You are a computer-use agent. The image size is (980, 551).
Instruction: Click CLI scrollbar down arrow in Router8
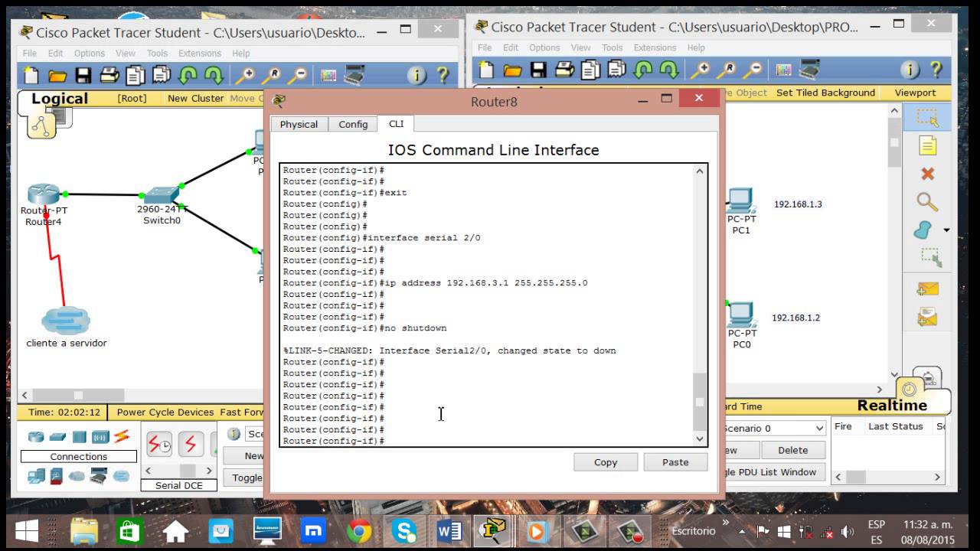[699, 439]
